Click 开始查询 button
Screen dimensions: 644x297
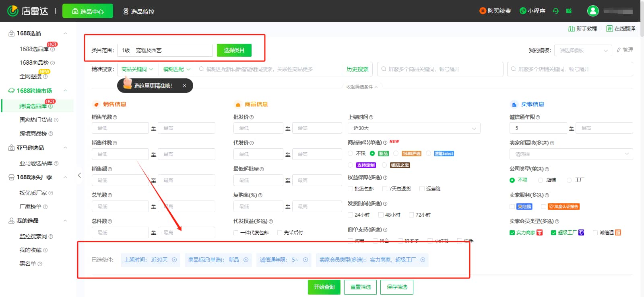(x=324, y=287)
